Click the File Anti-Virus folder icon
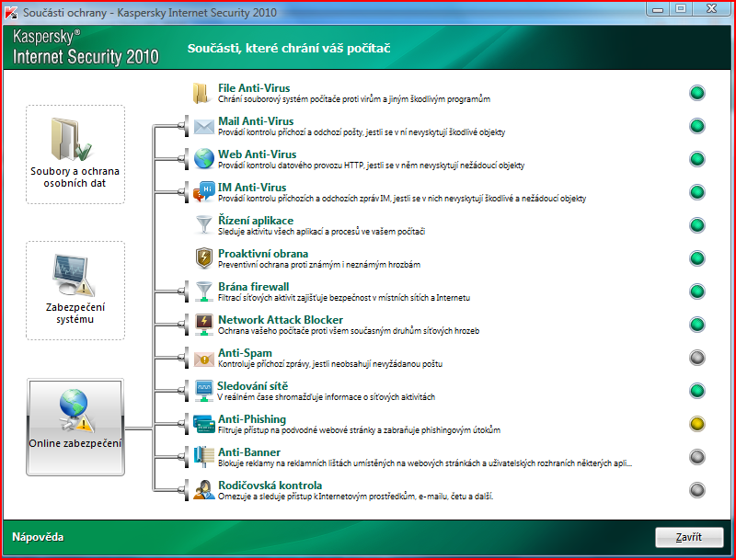 click(202, 93)
